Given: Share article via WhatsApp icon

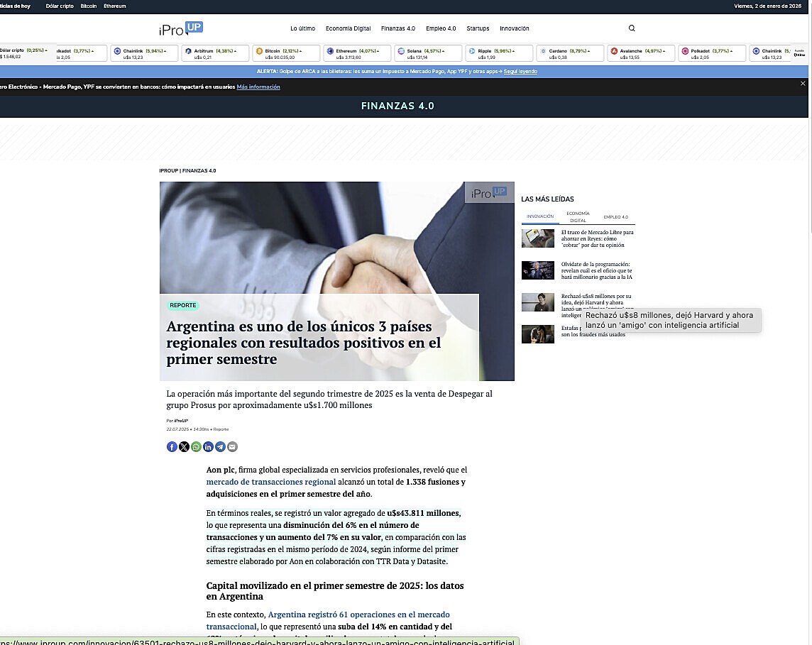Looking at the screenshot, I should [196, 446].
